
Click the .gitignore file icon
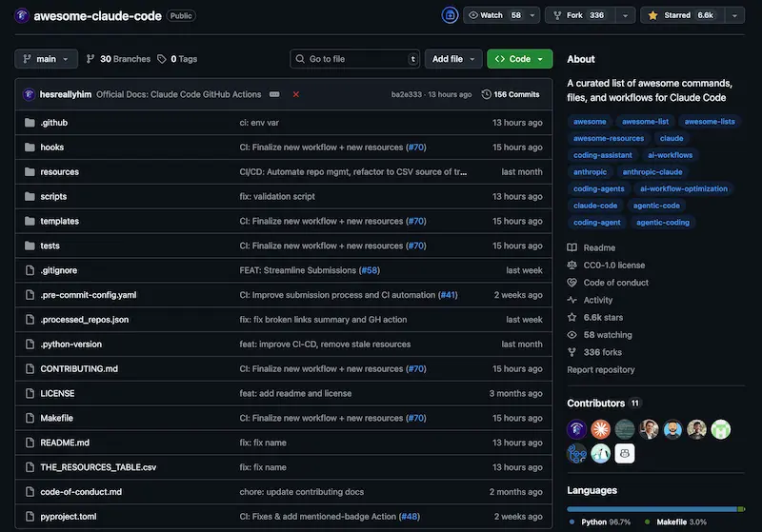(x=30, y=270)
